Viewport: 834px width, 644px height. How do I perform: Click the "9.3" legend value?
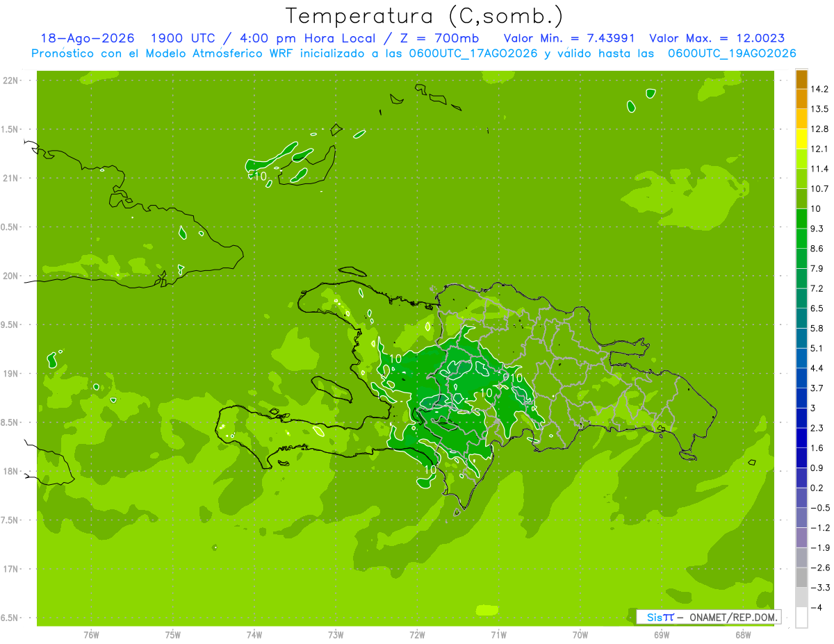[817, 229]
